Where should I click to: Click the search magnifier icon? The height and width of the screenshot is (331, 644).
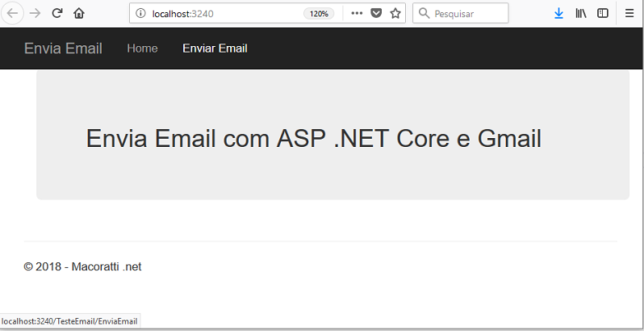tap(424, 14)
